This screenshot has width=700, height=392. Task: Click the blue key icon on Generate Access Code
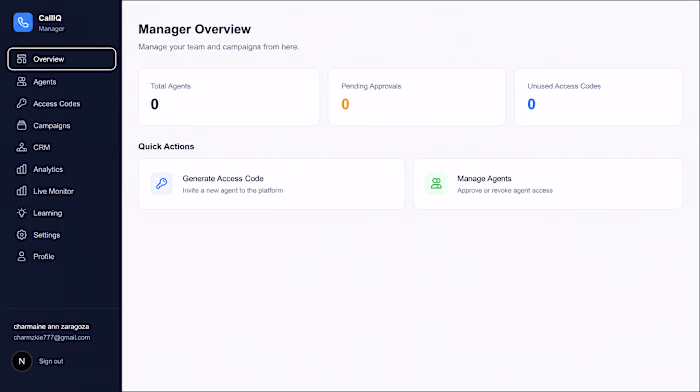click(161, 183)
